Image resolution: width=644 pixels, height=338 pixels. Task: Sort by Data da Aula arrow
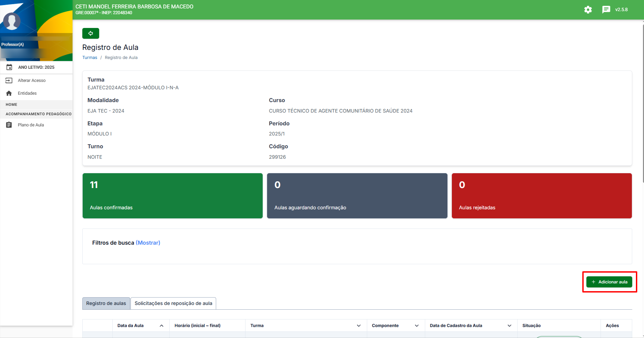(162, 326)
